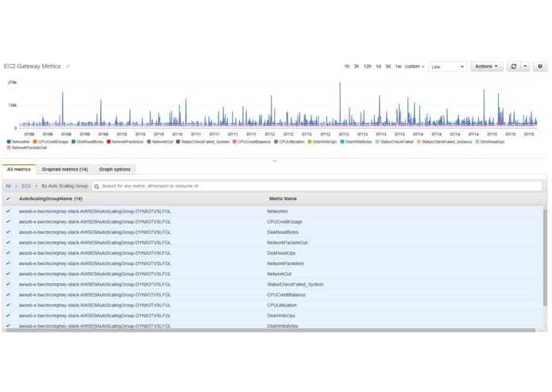This screenshot has height=392, width=552.
Task: Go to the EC2 breadcrumb link
Action: (x=26, y=186)
